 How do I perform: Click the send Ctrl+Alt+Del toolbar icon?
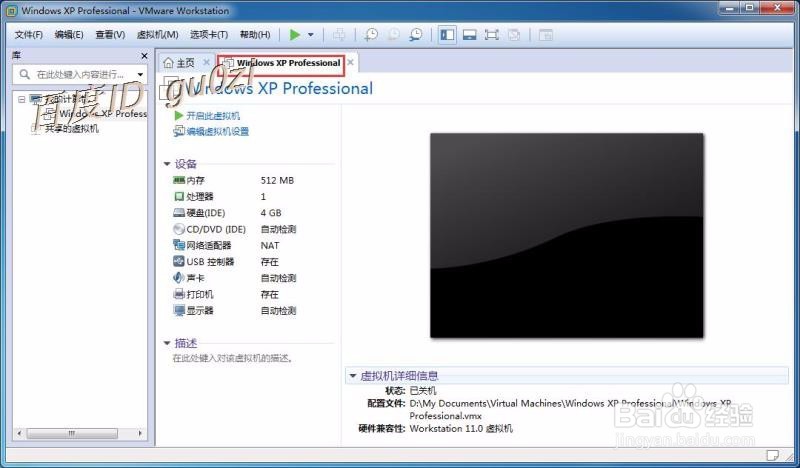(338, 35)
